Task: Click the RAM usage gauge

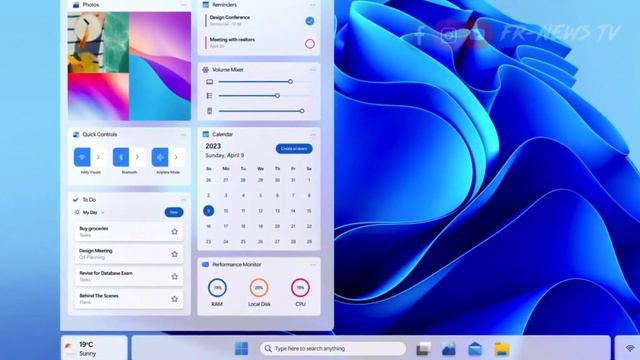Action: click(217, 288)
